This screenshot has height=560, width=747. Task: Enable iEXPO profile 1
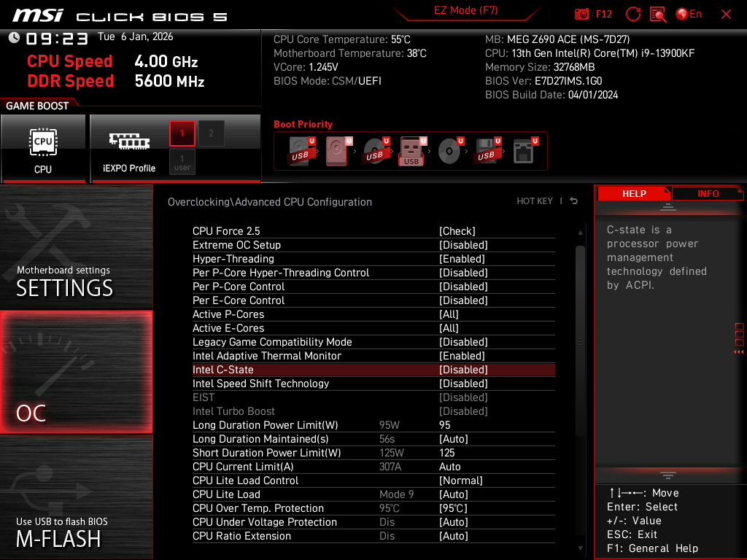point(182,133)
